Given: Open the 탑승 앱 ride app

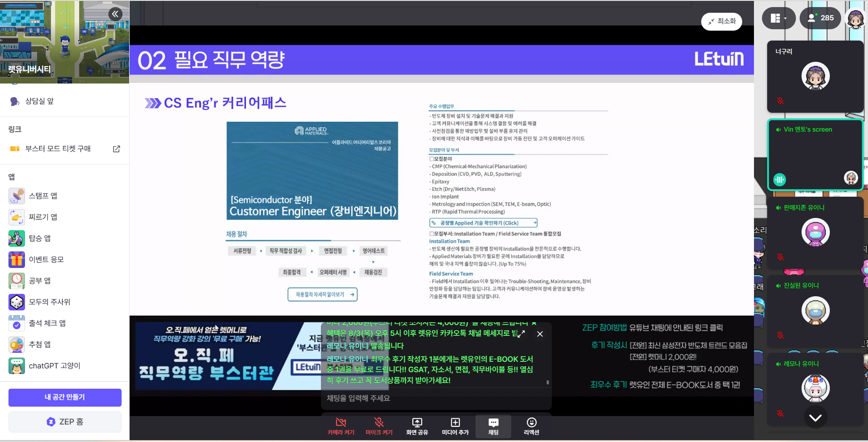Looking at the screenshot, I should click(16, 238).
